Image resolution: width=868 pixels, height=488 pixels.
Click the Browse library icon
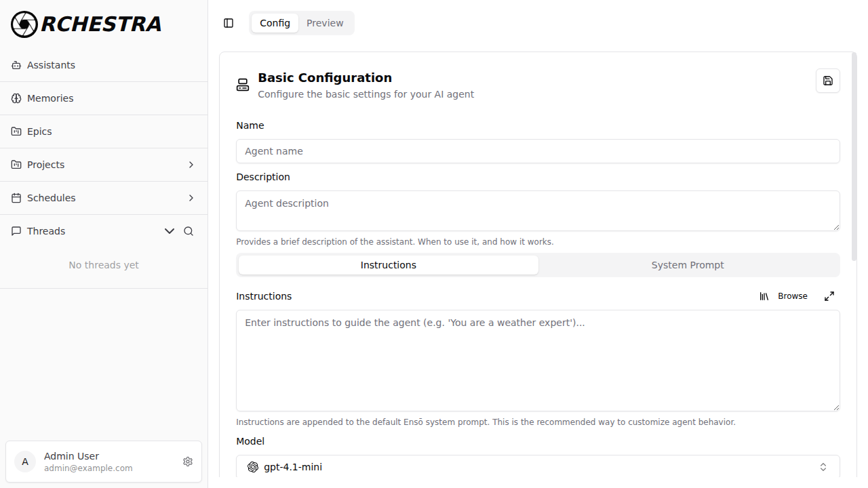[764, 296]
